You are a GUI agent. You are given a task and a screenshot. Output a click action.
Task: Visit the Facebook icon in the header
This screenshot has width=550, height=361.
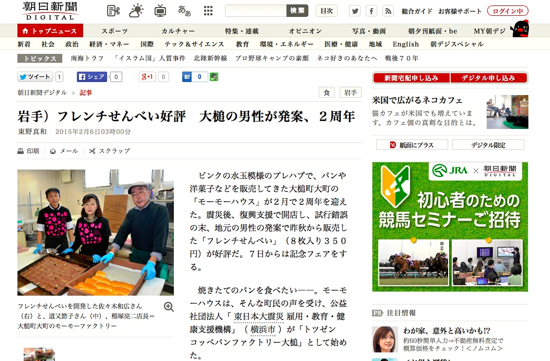[x=371, y=11]
